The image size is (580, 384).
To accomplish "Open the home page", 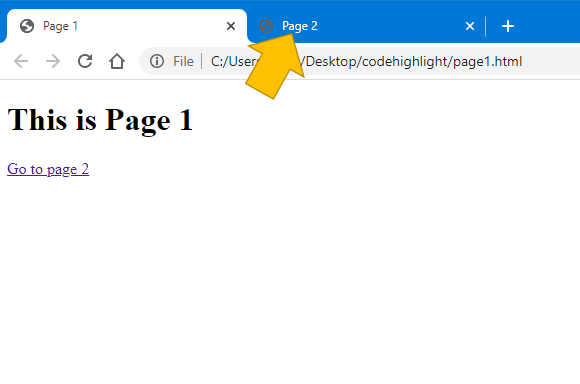I will point(117,61).
